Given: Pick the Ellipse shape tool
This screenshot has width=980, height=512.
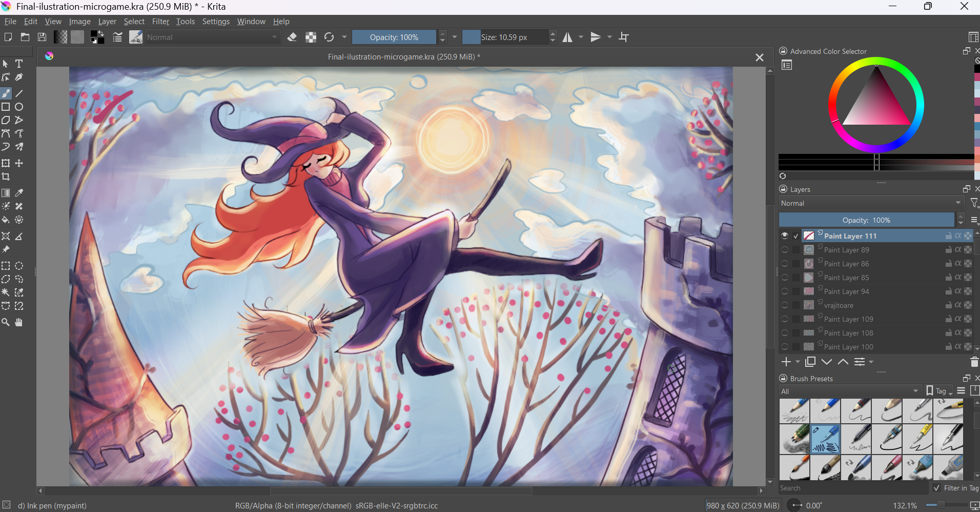Looking at the screenshot, I should 19,107.
